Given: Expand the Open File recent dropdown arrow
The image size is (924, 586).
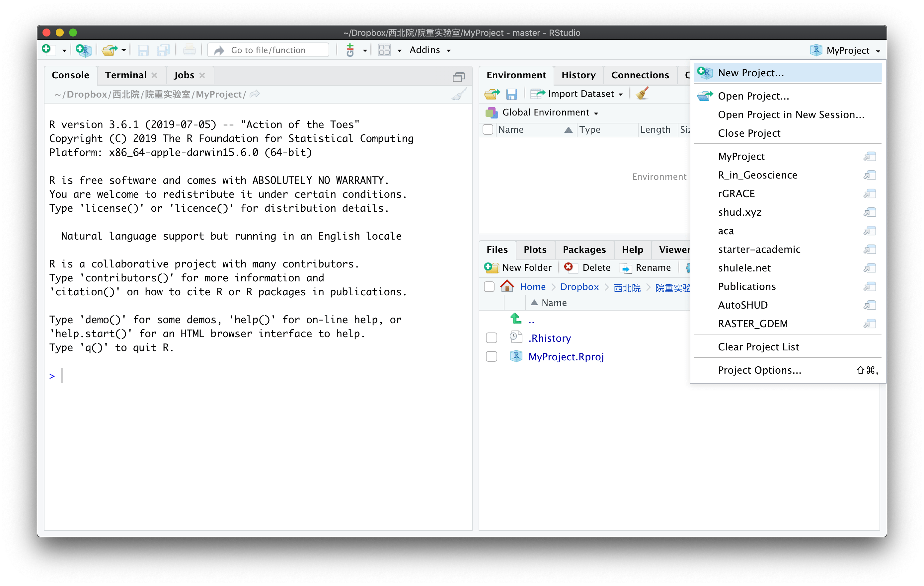Looking at the screenshot, I should (x=123, y=51).
